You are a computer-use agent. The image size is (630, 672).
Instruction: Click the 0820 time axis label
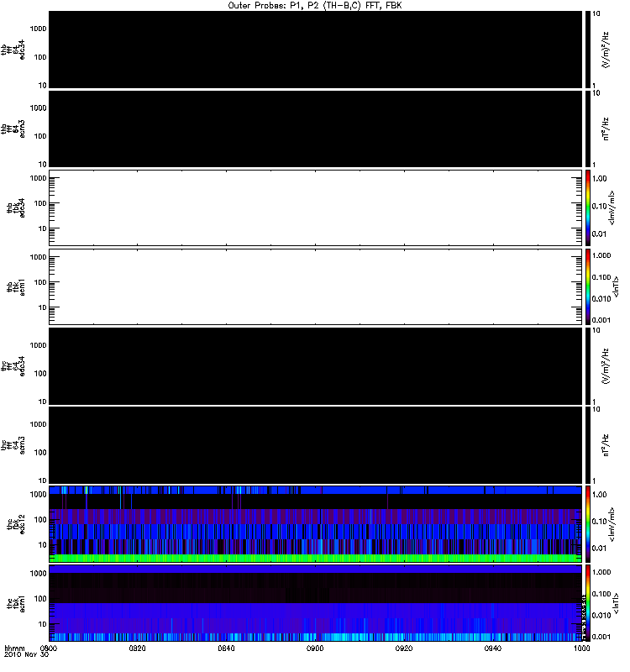tap(137, 648)
